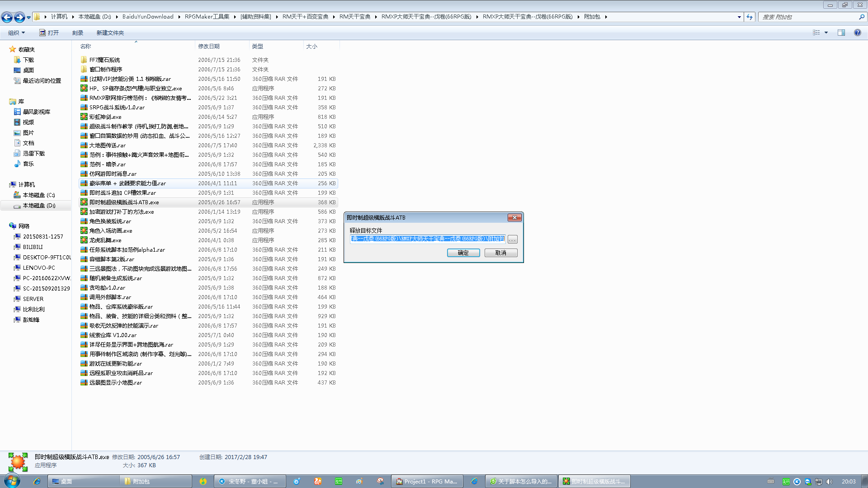Open the view options dropdown arrow
The height and width of the screenshot is (488, 868).
click(x=826, y=33)
